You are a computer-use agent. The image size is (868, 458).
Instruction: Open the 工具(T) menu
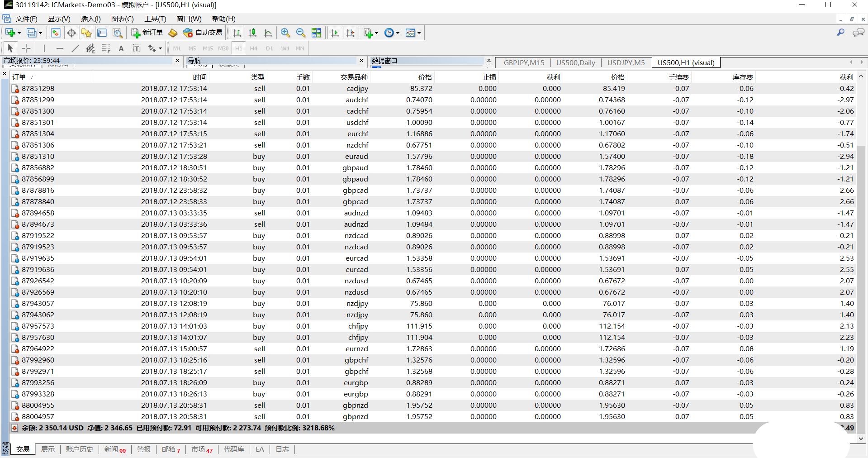pyautogui.click(x=155, y=19)
